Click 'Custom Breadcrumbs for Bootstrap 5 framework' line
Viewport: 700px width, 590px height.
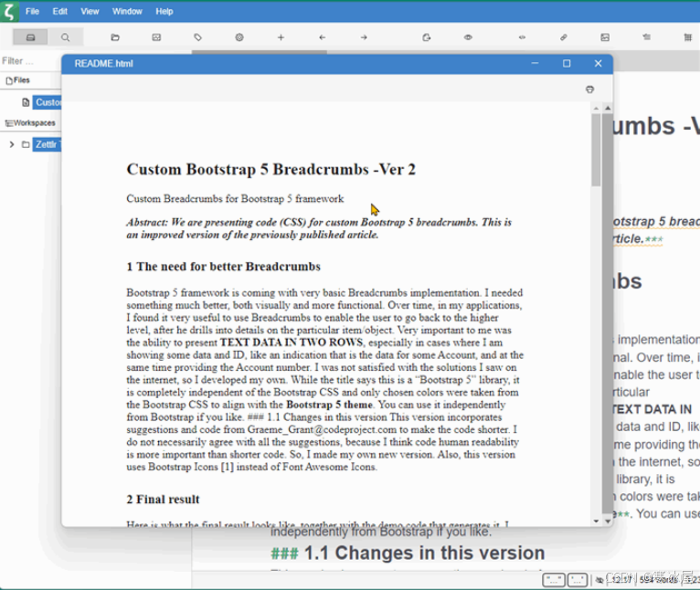(x=235, y=198)
